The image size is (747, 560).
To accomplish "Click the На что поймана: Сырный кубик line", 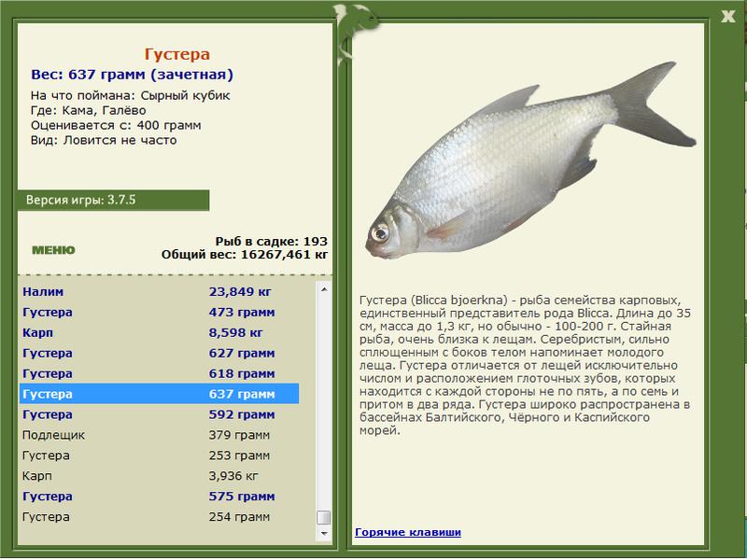I will [x=130, y=96].
